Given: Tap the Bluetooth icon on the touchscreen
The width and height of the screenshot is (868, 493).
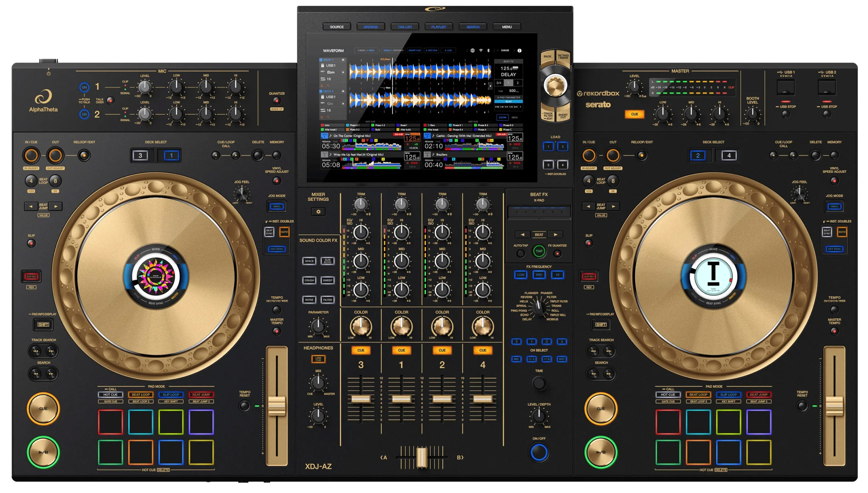Looking at the screenshot, I should click(x=489, y=51).
